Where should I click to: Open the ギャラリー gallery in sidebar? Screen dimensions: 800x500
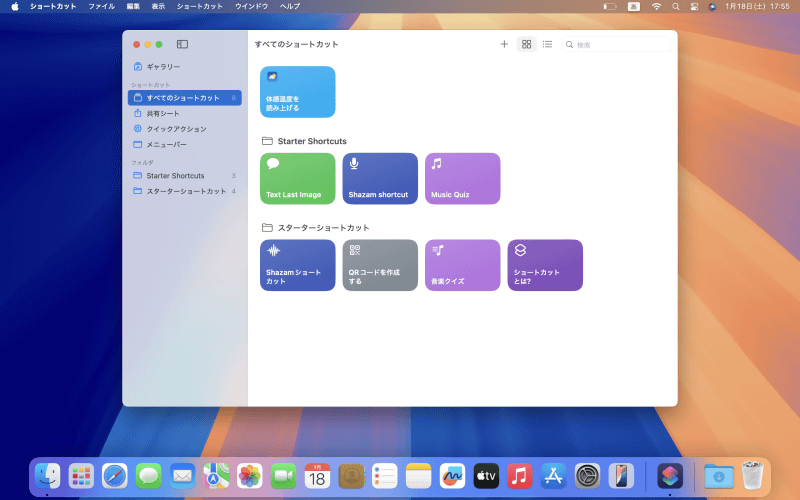[x=184, y=67]
